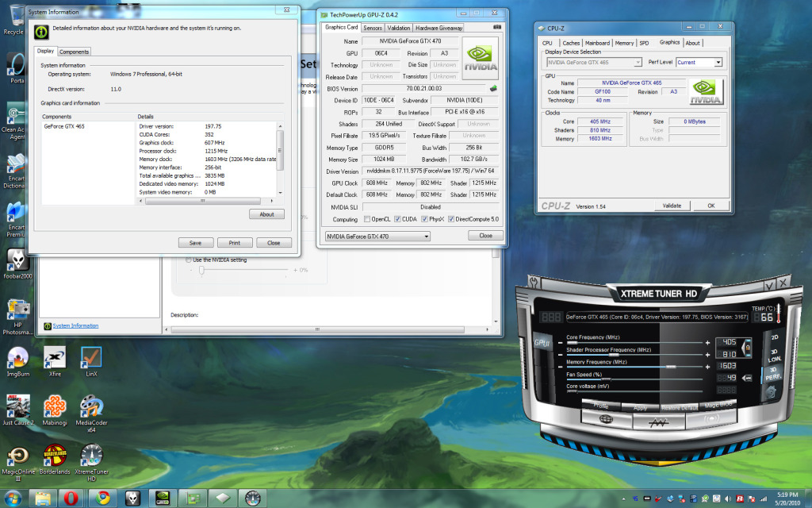
Task: Toggle the PhysX checkbox in GPU-Z
Action: (426, 219)
